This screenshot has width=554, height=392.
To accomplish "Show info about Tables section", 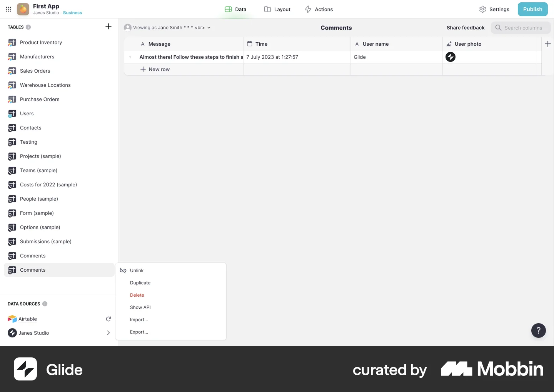I will (28, 27).
